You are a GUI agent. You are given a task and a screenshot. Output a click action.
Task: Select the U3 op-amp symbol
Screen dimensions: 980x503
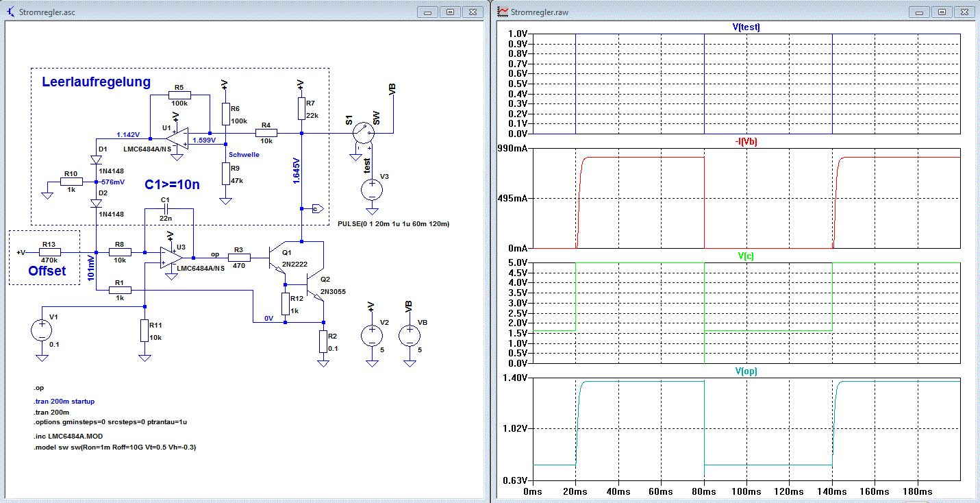(x=169, y=258)
